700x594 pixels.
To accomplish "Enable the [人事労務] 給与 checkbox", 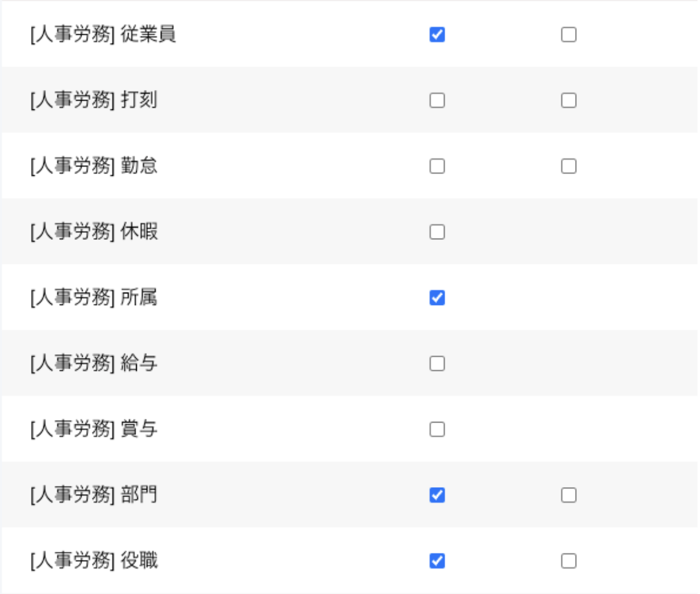I will pyautogui.click(x=437, y=363).
